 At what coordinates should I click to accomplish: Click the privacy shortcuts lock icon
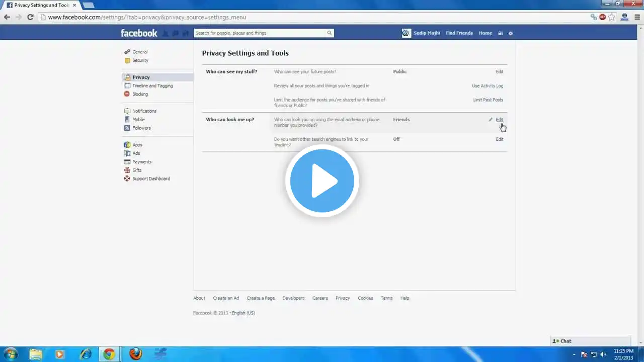click(x=501, y=33)
